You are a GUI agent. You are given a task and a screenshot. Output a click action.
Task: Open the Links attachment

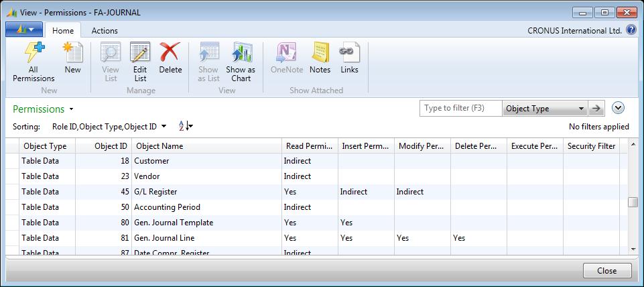point(350,58)
